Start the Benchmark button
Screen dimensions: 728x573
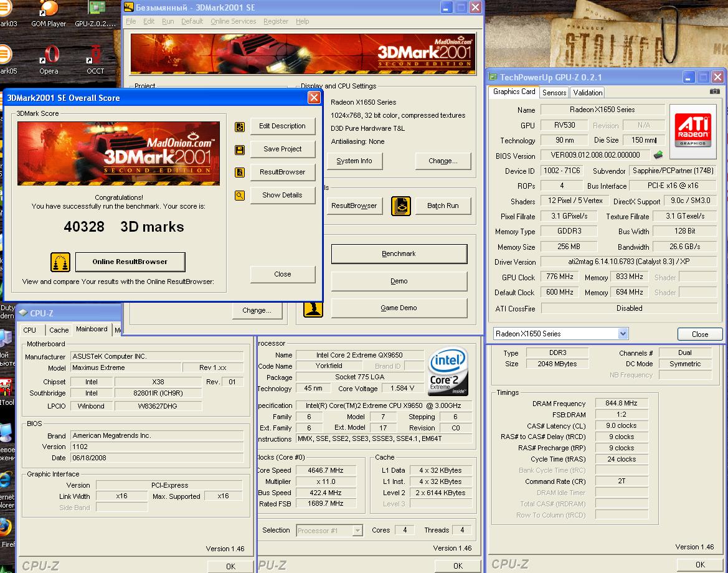coord(399,254)
